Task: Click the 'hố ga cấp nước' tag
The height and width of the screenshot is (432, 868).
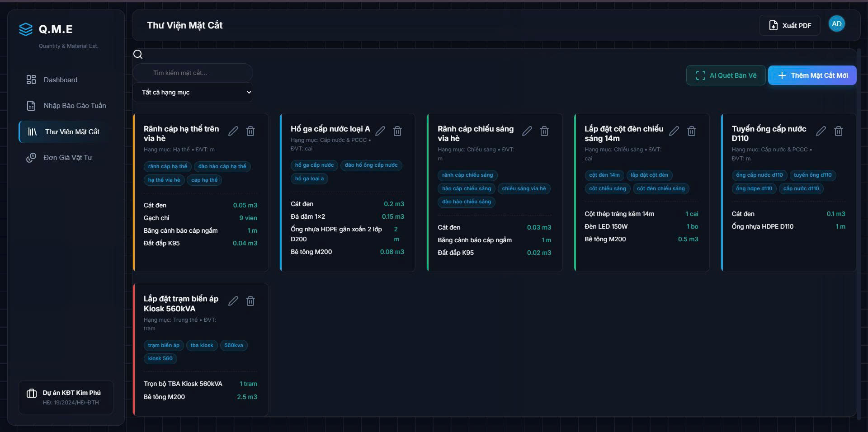Action: click(x=315, y=165)
